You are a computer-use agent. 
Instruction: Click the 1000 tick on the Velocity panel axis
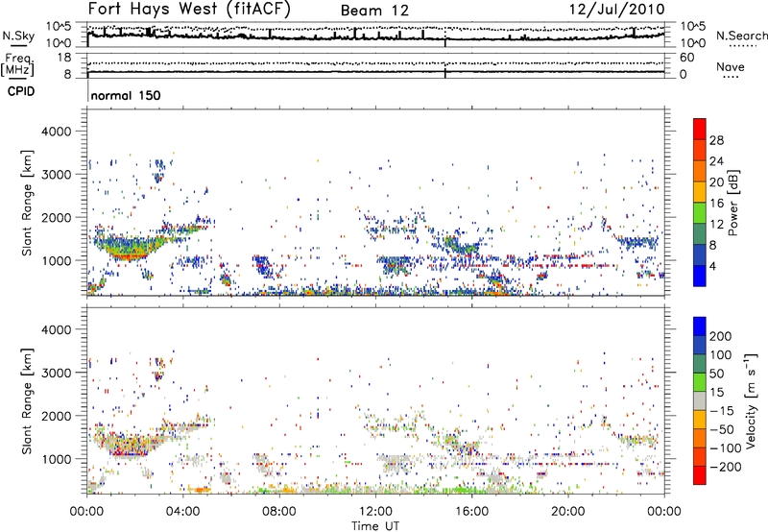57,459
